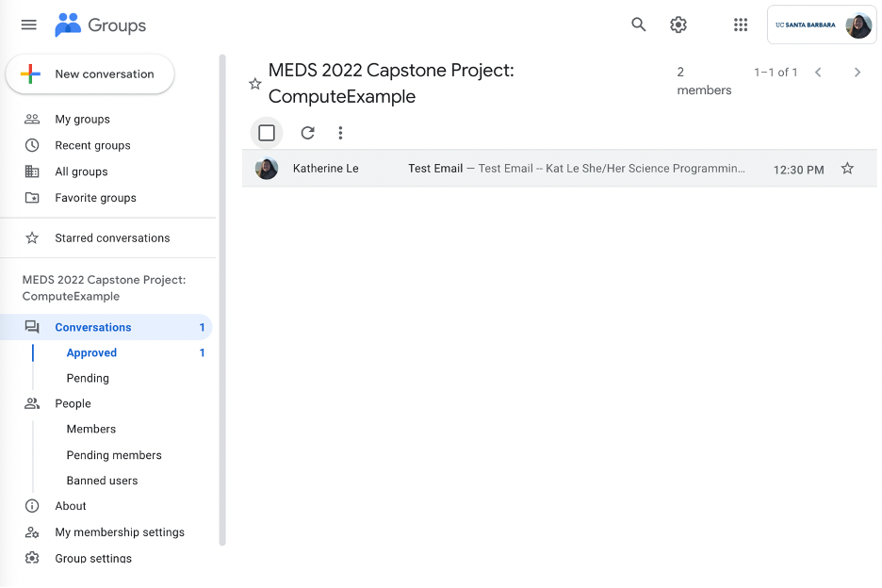882x588 pixels.
Task: Open the Test Email conversation from Katherine Le
Action: 559,169
